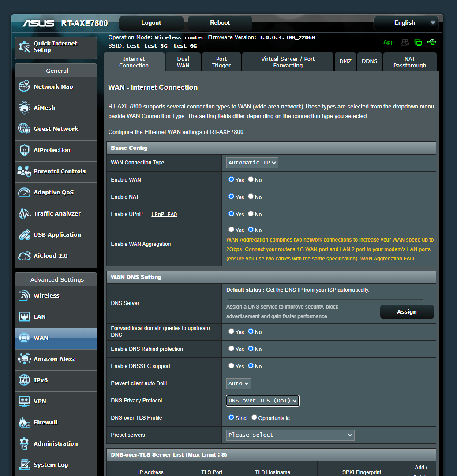Open DNS Privacy Protocol dropdown
This screenshot has height=476, width=457.
click(262, 401)
